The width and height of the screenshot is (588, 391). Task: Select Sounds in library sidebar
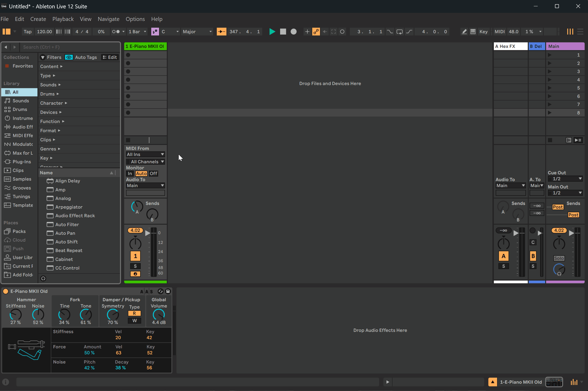point(19,101)
